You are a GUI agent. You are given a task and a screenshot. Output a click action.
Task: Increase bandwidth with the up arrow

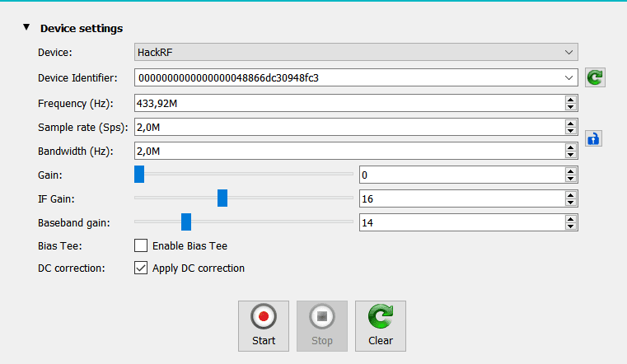tap(571, 147)
